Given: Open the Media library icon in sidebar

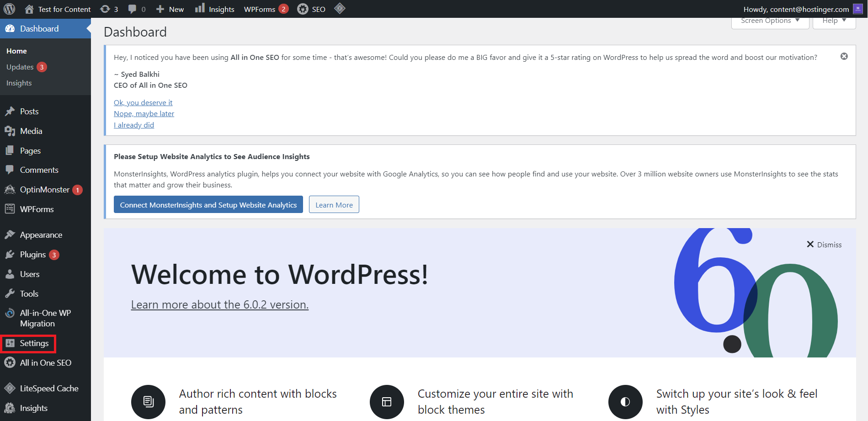Looking at the screenshot, I should pos(10,131).
